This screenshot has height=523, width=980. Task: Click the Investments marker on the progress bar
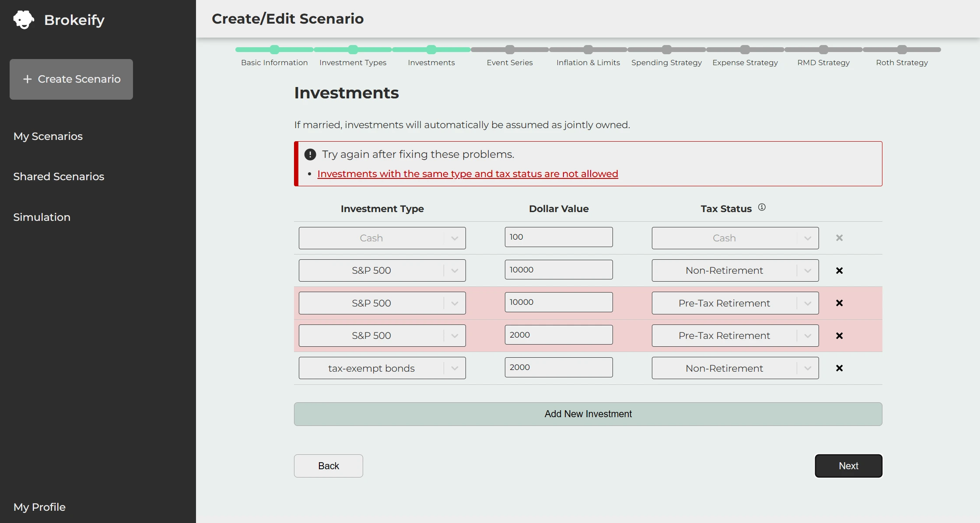click(x=431, y=49)
